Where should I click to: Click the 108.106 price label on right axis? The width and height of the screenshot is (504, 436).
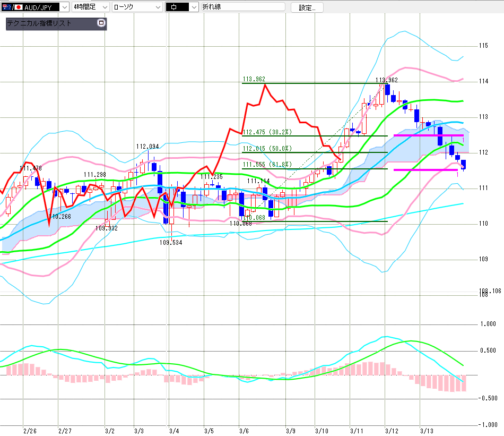[490, 291]
